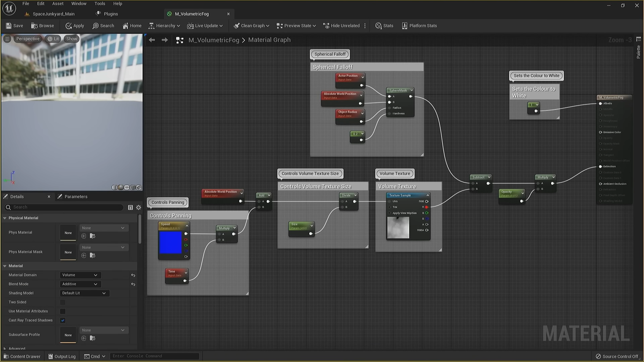Screen dimensions: 644x362
Task: Open the Content Drawer
Action: 21,356
